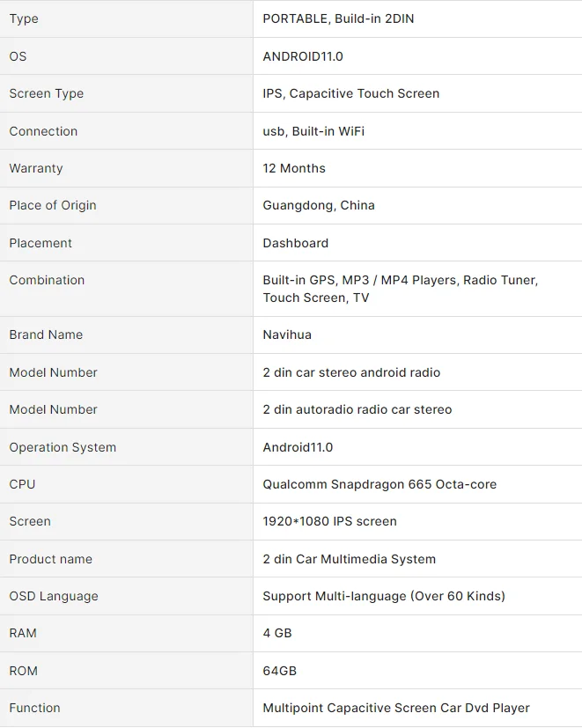This screenshot has width=582, height=728.
Task: Click "usb, Built-in WiFi" connection value
Action: tap(313, 131)
